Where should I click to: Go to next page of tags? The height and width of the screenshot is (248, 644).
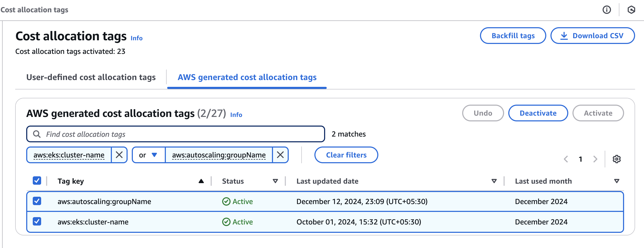[x=595, y=159]
